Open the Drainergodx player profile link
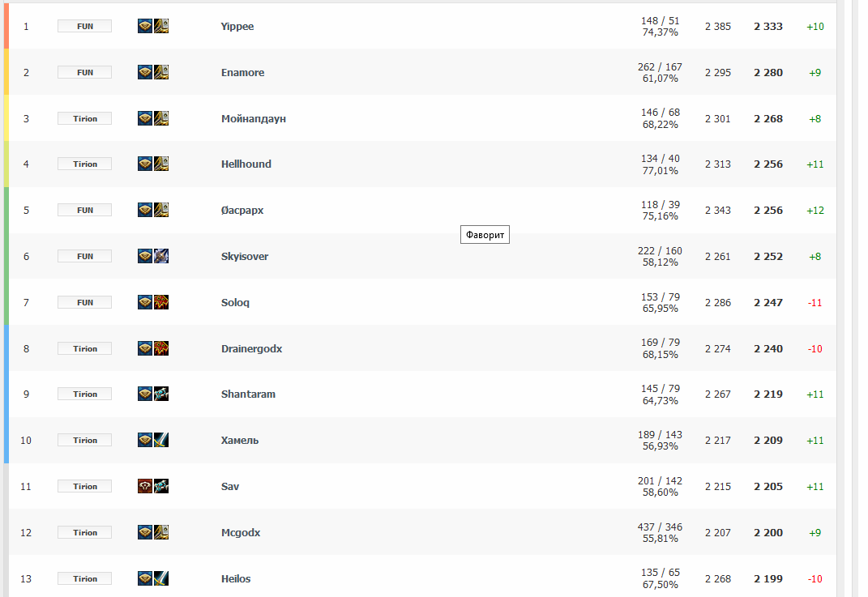 coord(252,348)
